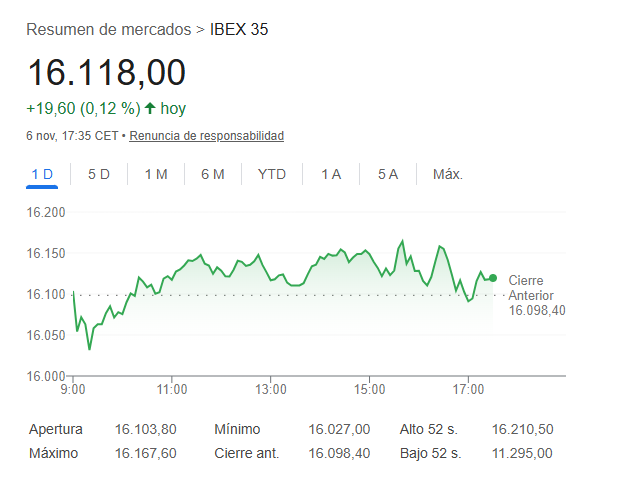Switch to the 5 D range tab
Image resolution: width=617 pixels, height=481 pixels.
[99, 174]
